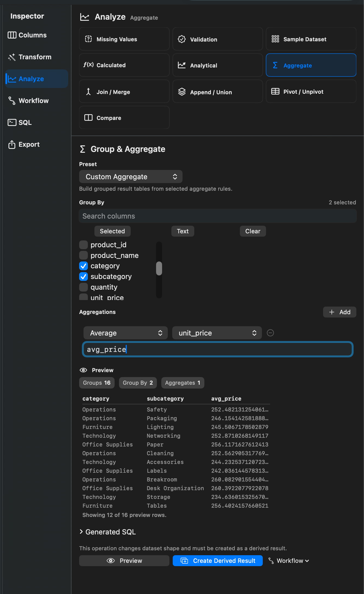Viewport: 364px width, 594px height.
Task: Click the avg_price column header
Action: tap(226, 399)
